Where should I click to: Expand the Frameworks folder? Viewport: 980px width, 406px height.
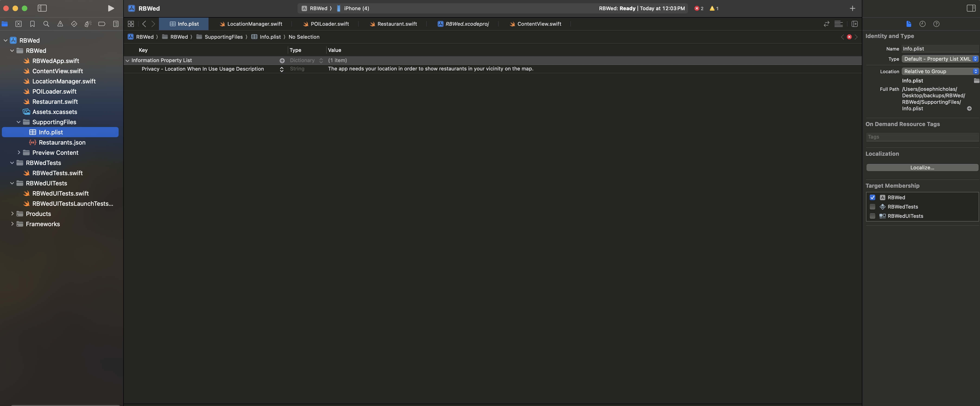pyautogui.click(x=12, y=224)
